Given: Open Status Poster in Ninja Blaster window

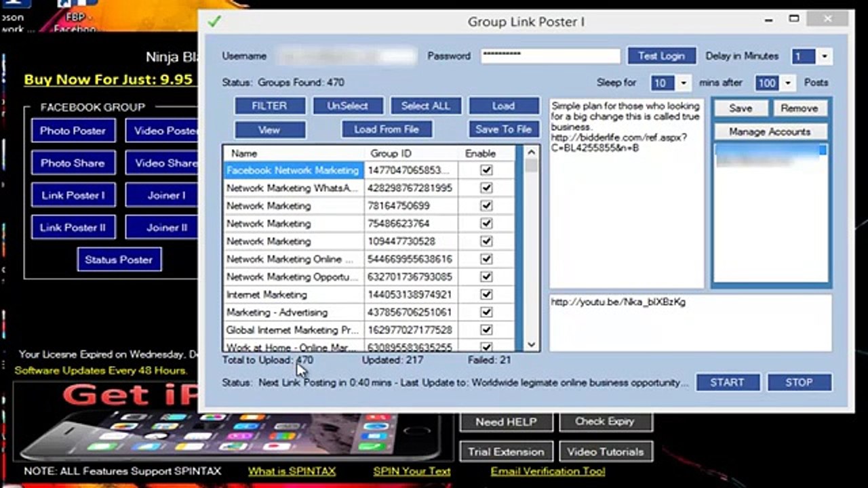Looking at the screenshot, I should point(119,260).
